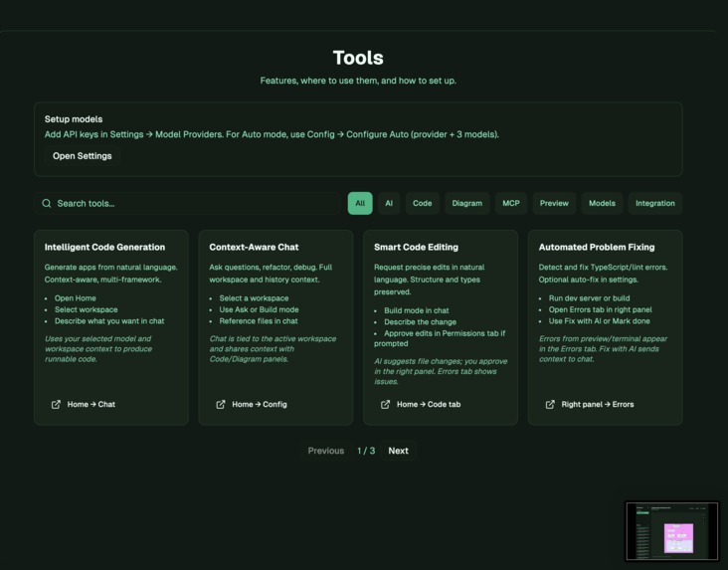Click 'Describe what you want in chat' item
The height and width of the screenshot is (570, 728).
click(x=109, y=321)
